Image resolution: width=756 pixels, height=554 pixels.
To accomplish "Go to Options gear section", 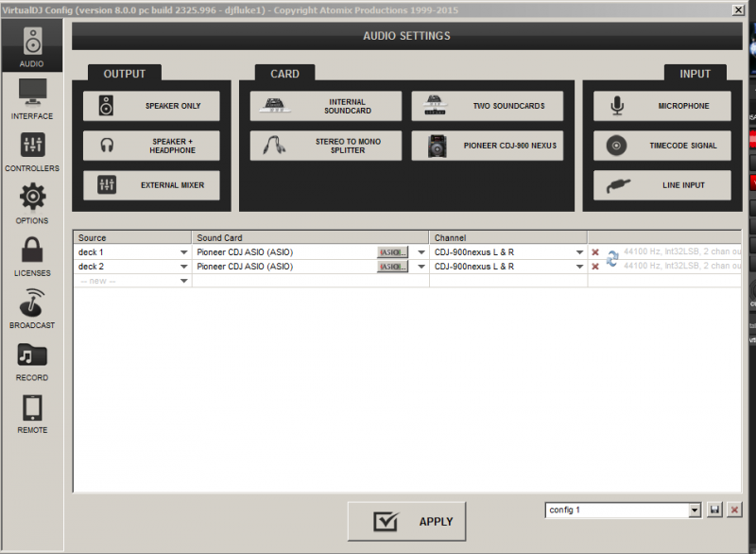I will point(32,204).
